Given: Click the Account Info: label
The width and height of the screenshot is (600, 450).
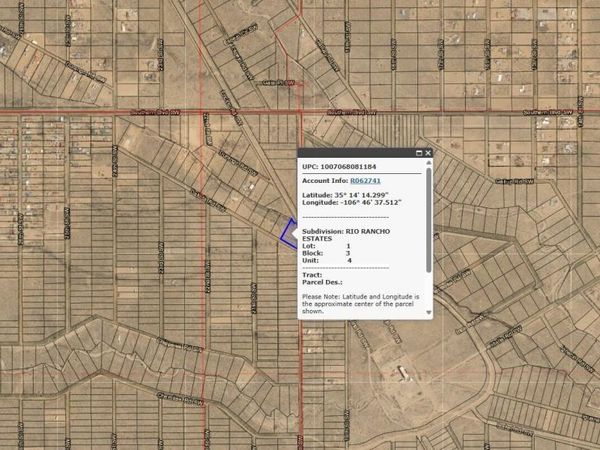Looking at the screenshot, I should [325, 181].
